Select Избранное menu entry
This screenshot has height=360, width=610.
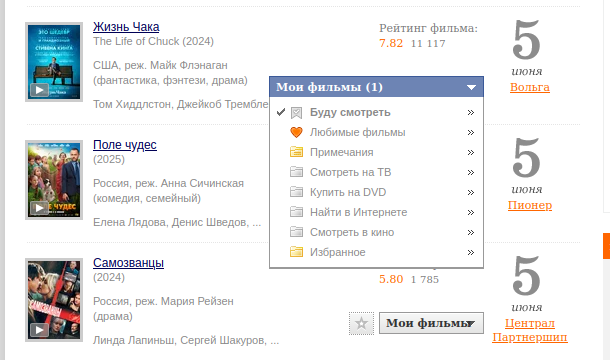337,252
